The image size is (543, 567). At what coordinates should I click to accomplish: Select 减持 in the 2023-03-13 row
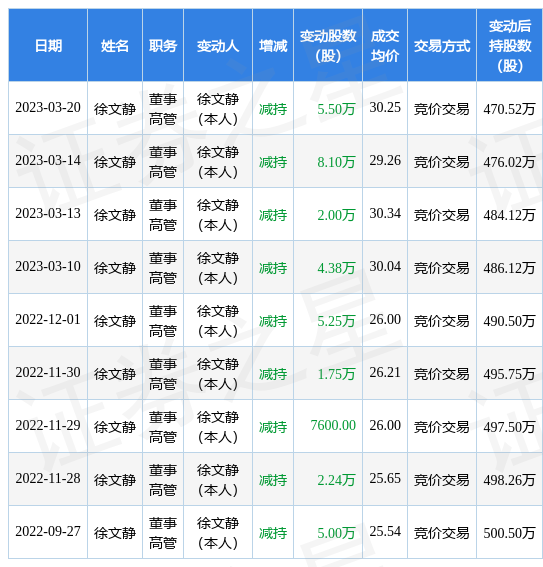coord(273,215)
